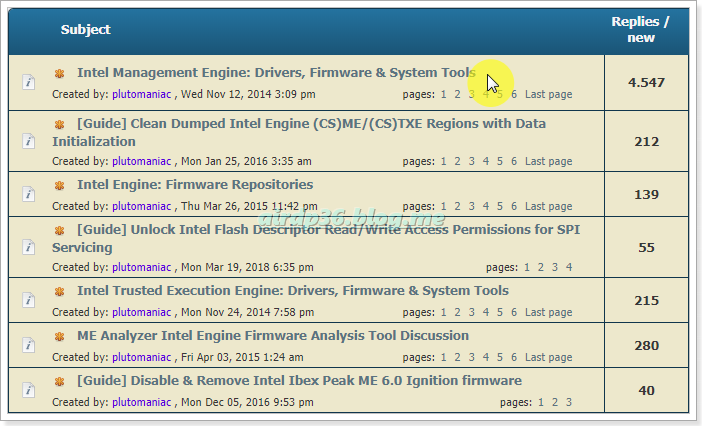
Task: Jump to Last page of Firmware Repositories thread
Action: point(548,206)
